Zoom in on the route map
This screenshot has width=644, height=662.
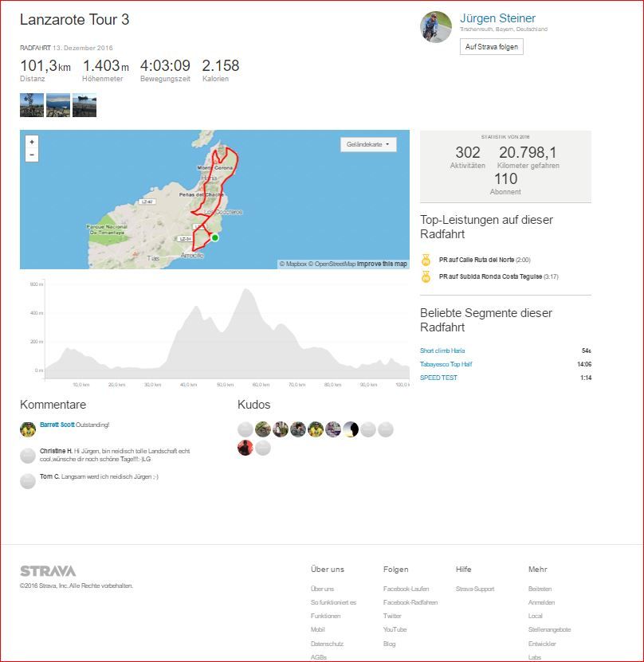[32, 142]
